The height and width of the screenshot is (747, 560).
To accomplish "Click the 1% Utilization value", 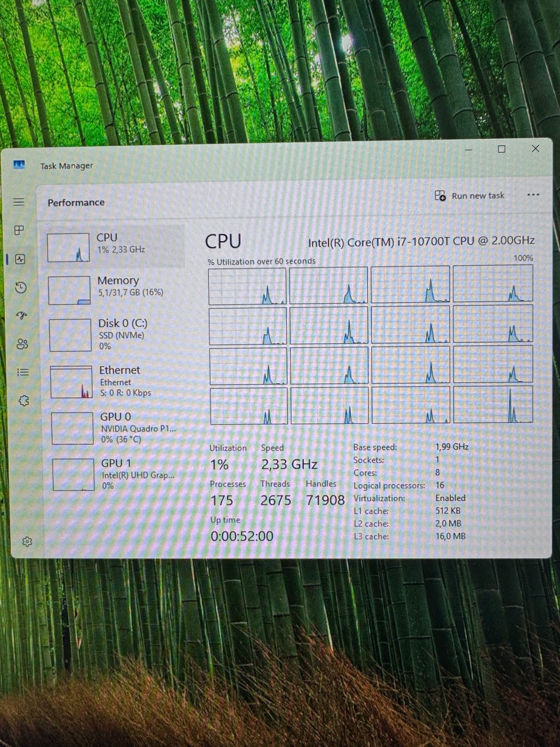I will [219, 465].
